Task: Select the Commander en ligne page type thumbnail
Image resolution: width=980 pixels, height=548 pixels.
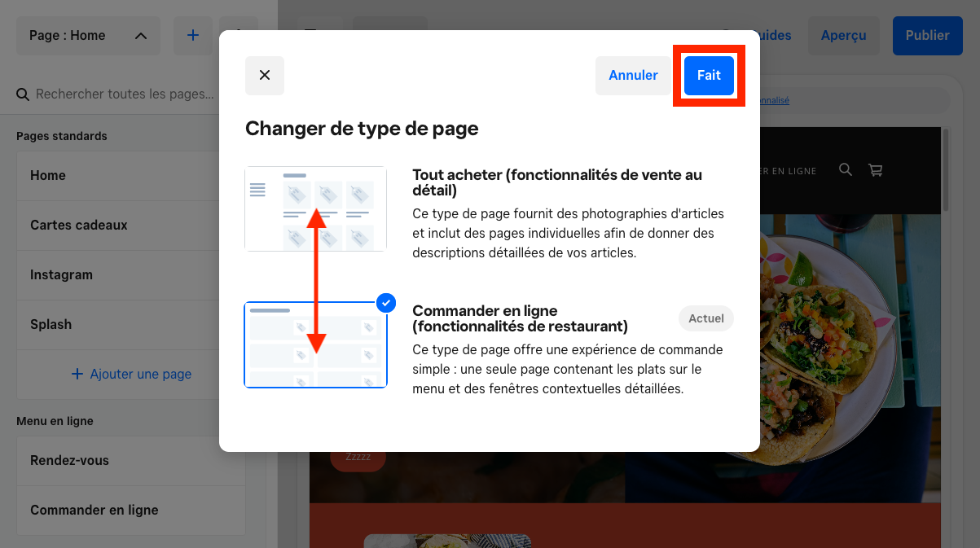Action: point(316,344)
